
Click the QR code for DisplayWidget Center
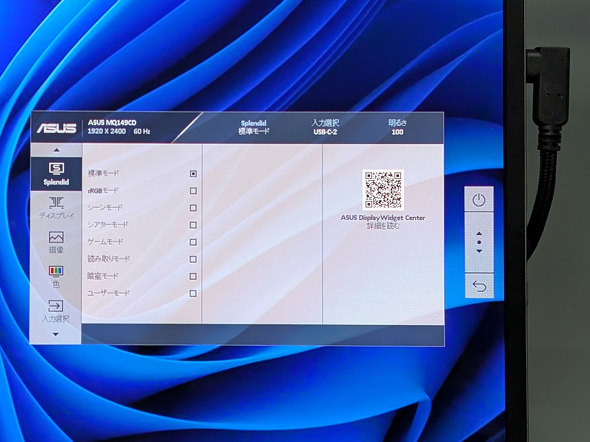coord(383,190)
